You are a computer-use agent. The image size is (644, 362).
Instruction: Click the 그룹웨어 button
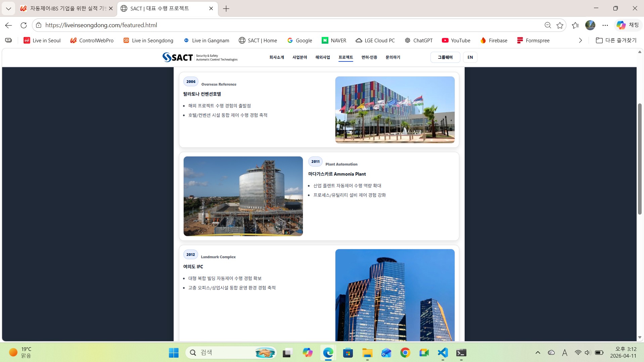(x=445, y=57)
